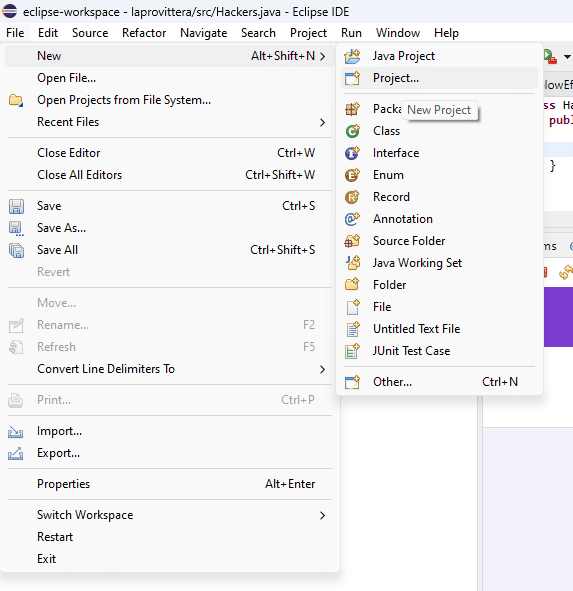573x591 pixels.
Task: Click the Export icon
Action: [x=15, y=453]
